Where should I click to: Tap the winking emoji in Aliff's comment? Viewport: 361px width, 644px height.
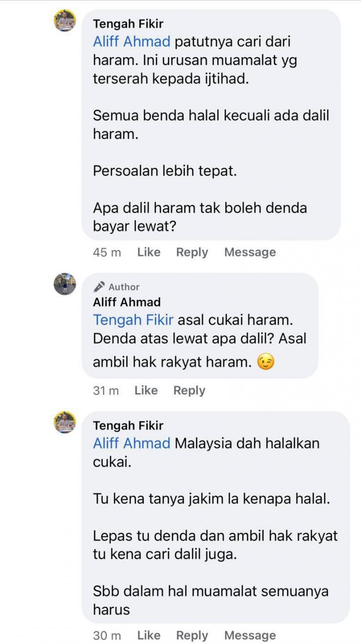pyautogui.click(x=266, y=362)
